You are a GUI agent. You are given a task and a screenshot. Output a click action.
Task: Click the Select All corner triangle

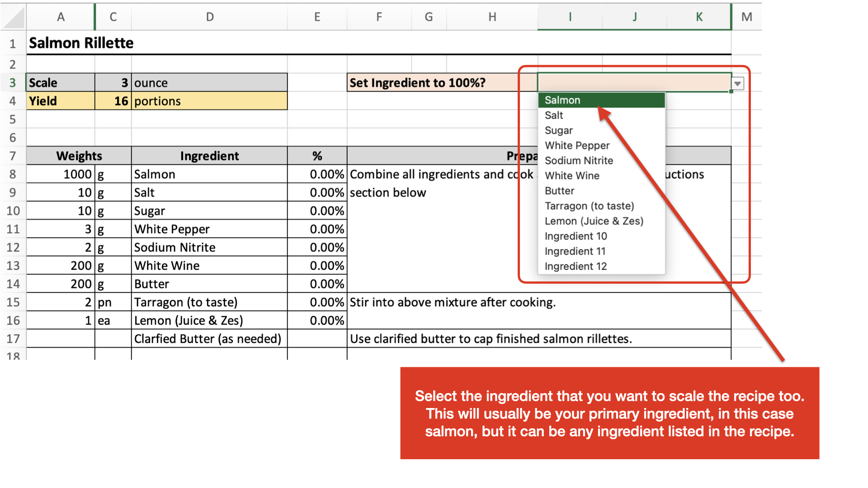(13, 17)
